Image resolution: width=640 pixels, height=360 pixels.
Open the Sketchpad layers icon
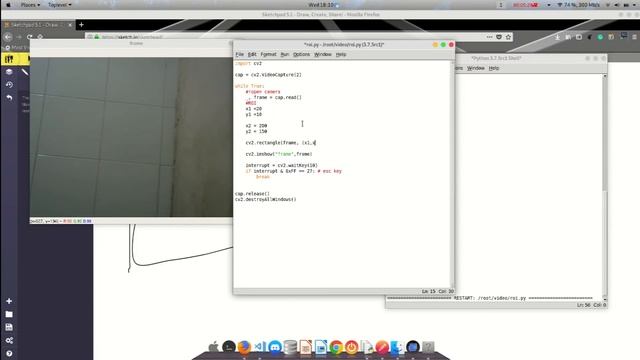9,72
